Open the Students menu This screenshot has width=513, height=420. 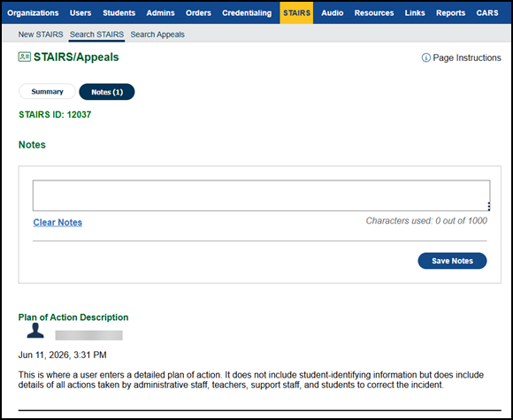tap(119, 13)
